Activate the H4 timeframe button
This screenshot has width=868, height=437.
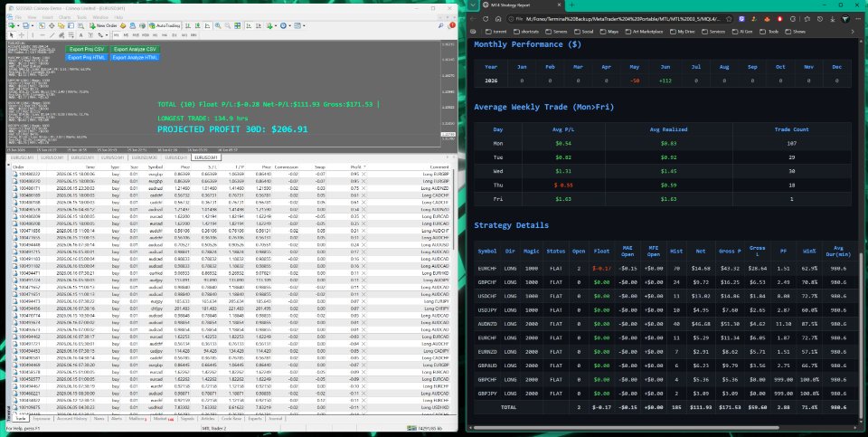(x=165, y=35)
